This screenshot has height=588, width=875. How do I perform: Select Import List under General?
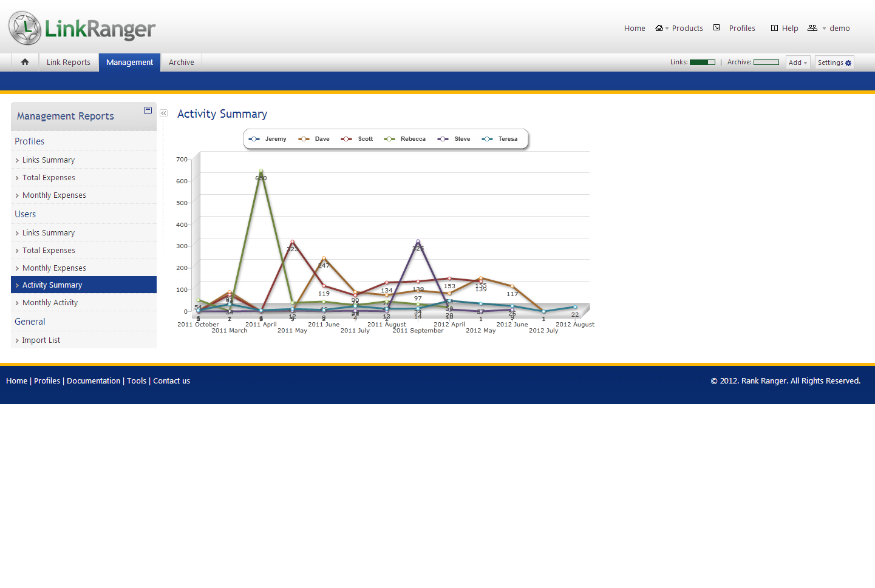tap(41, 340)
